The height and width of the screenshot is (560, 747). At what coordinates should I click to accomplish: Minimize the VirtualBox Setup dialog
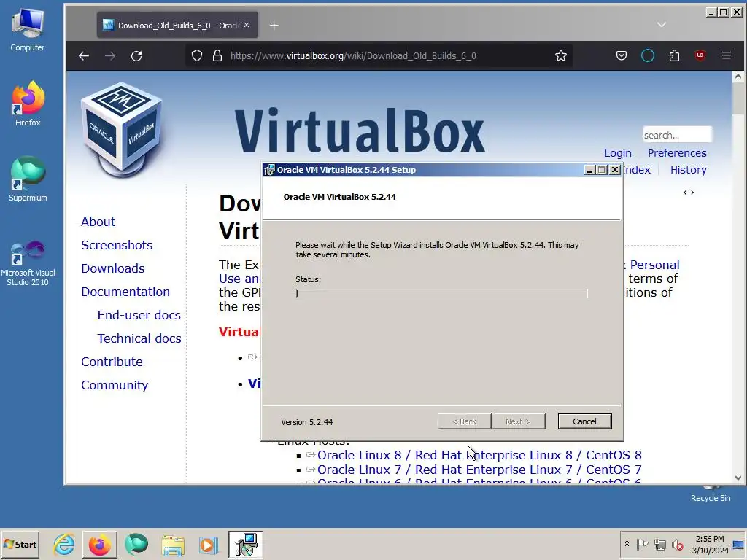[589, 170]
